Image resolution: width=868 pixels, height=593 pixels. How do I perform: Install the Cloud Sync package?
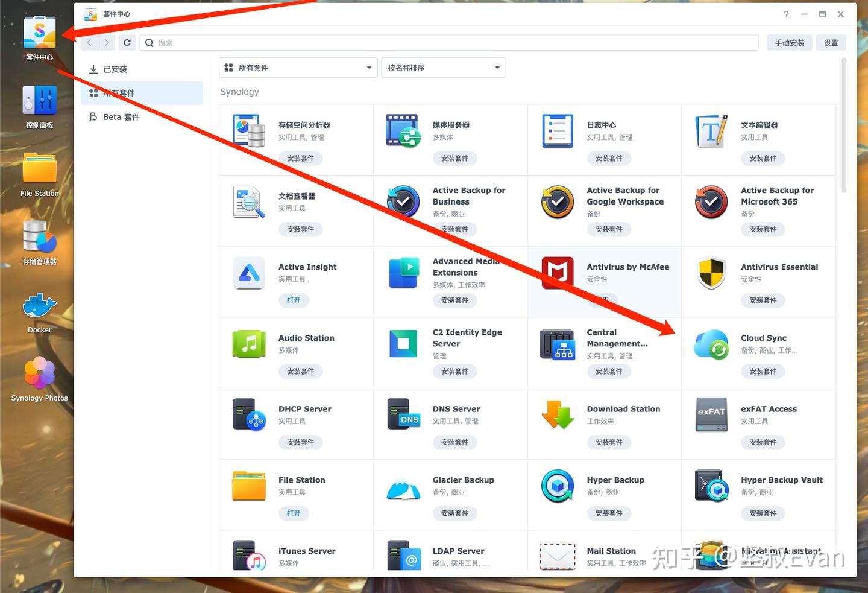point(763,372)
